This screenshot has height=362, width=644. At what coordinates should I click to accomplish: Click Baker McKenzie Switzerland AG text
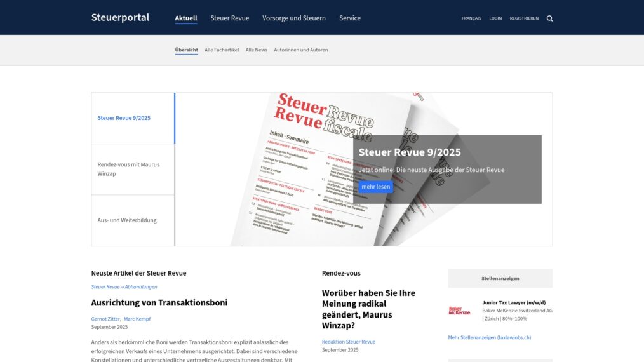tap(517, 311)
